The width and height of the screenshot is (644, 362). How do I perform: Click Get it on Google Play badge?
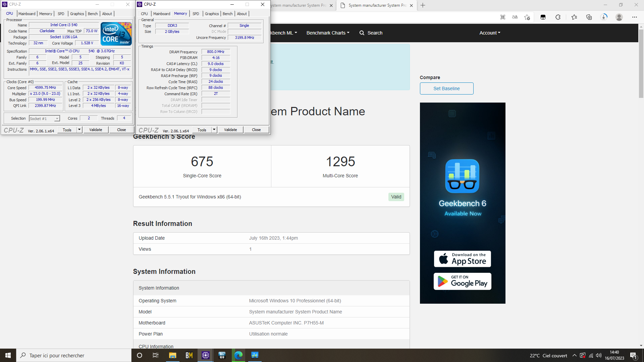coord(462,281)
